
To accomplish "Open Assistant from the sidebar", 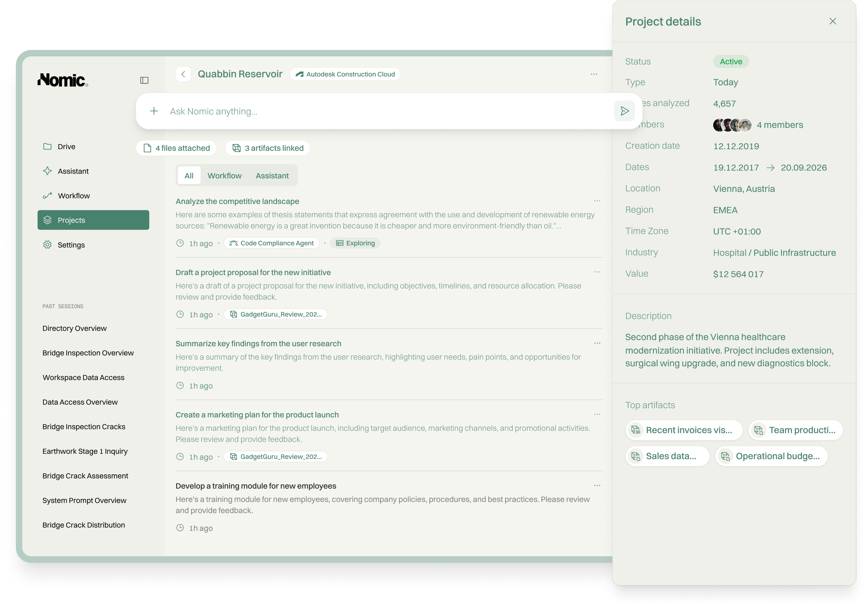I will (73, 171).
